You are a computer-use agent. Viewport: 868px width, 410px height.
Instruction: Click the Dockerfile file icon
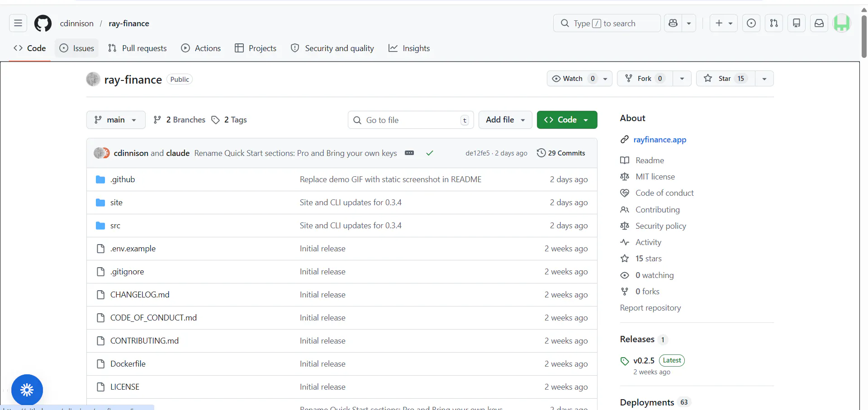(100, 364)
